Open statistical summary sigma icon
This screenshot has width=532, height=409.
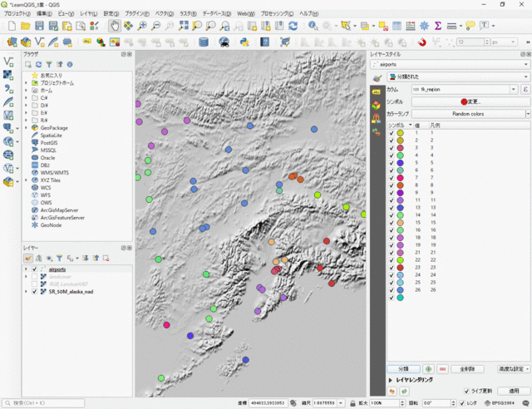pyautogui.click(x=438, y=26)
